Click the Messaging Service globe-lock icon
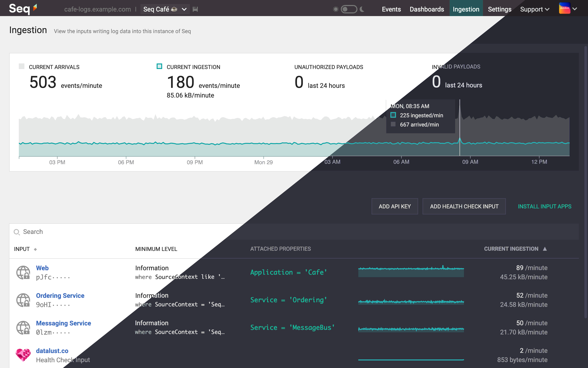This screenshot has height=368, width=588. point(23,327)
